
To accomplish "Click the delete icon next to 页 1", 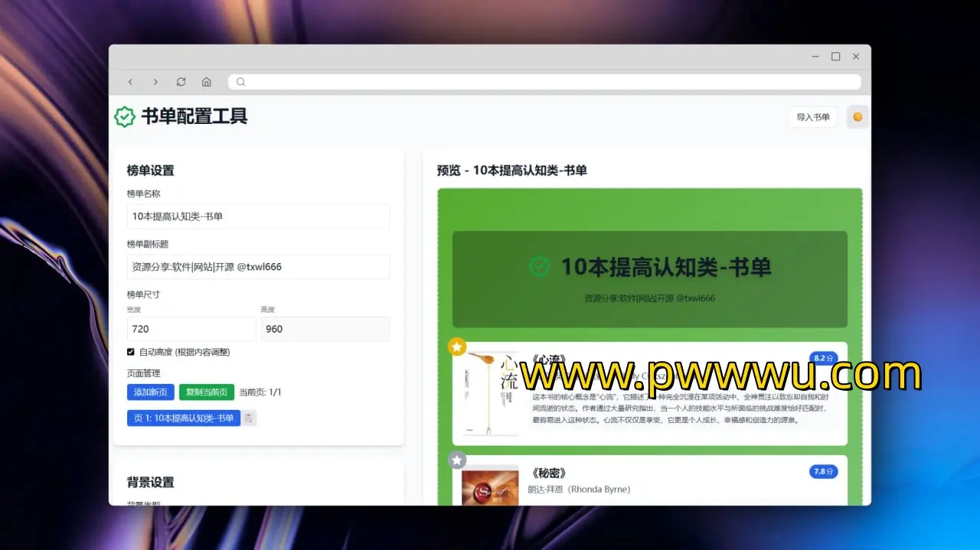I will 250,418.
